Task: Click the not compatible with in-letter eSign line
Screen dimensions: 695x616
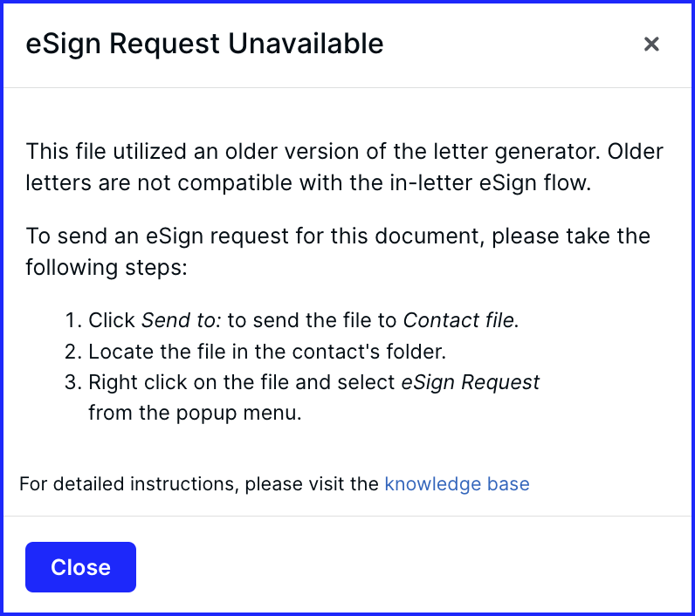Action: [x=308, y=183]
